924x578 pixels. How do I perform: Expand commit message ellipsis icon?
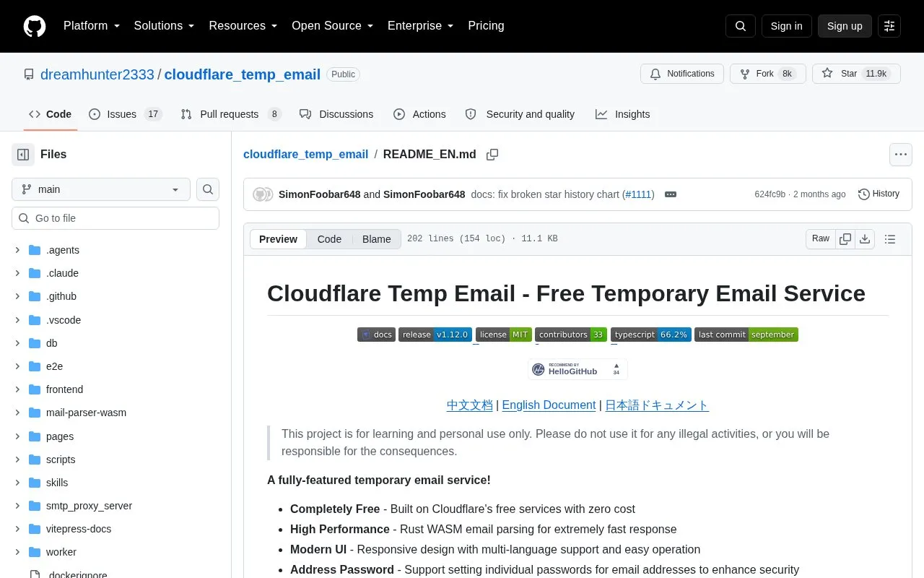click(671, 194)
